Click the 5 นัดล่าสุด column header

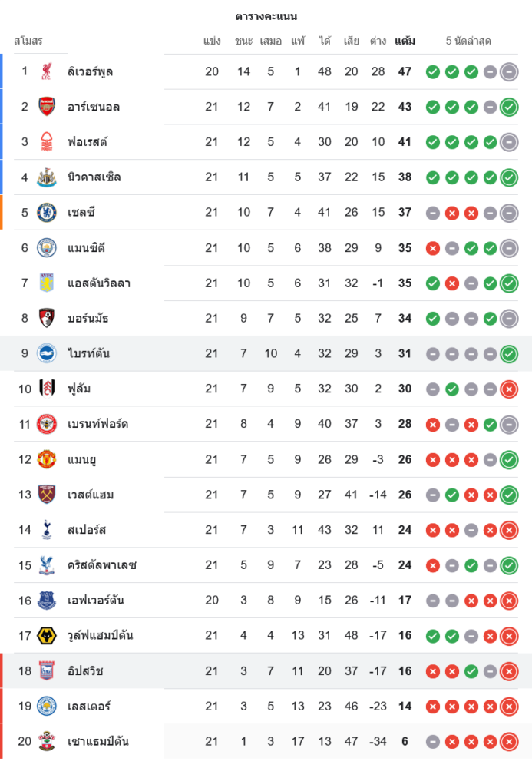(468, 41)
